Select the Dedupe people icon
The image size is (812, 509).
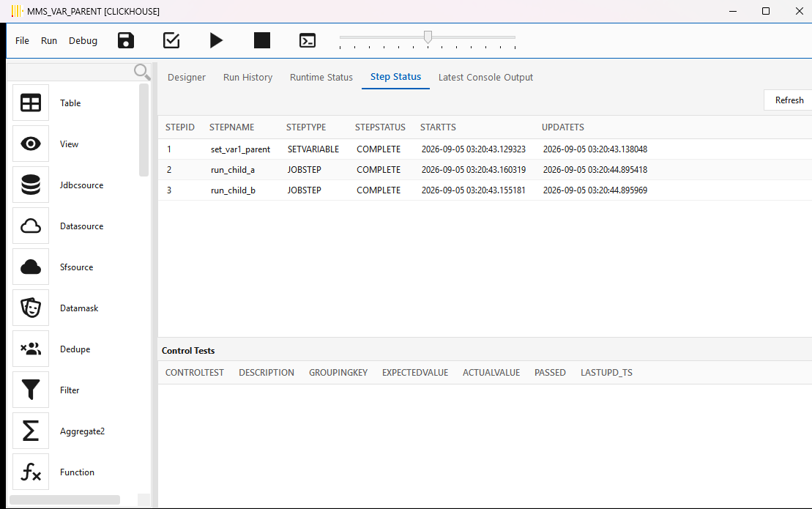(x=31, y=349)
